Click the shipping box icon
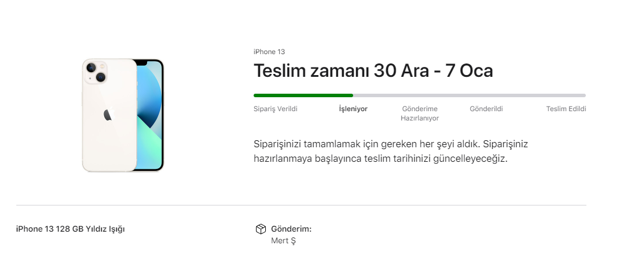The height and width of the screenshot is (266, 644). [261, 229]
